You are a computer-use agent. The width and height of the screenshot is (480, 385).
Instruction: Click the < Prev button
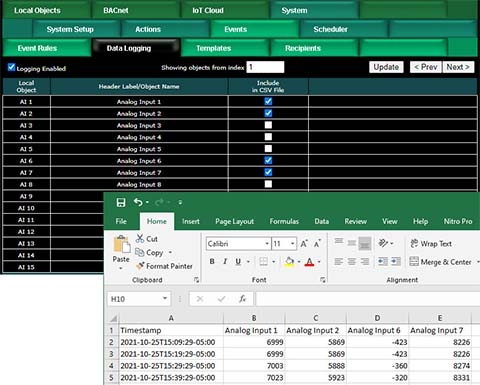[x=425, y=67]
